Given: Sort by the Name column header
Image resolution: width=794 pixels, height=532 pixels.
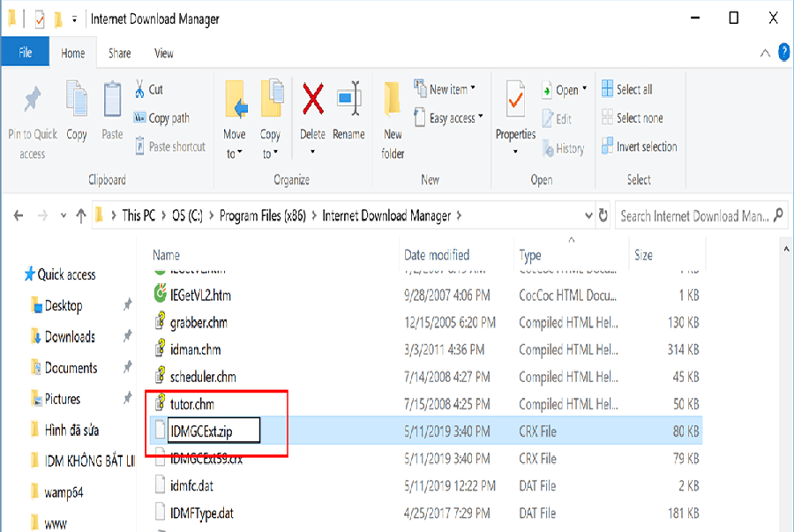Looking at the screenshot, I should tap(166, 255).
